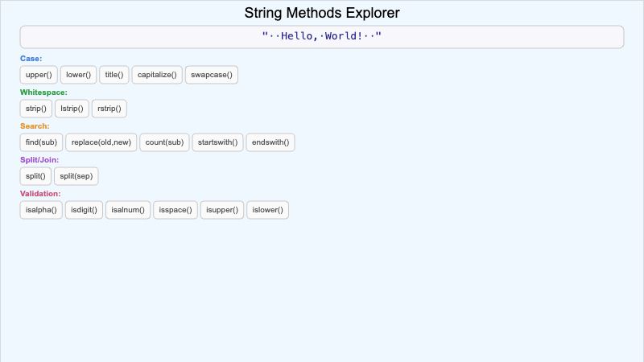Click the isspace() button

(x=175, y=210)
